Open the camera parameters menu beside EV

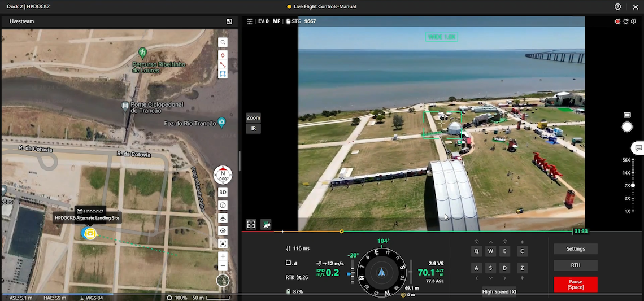250,21
